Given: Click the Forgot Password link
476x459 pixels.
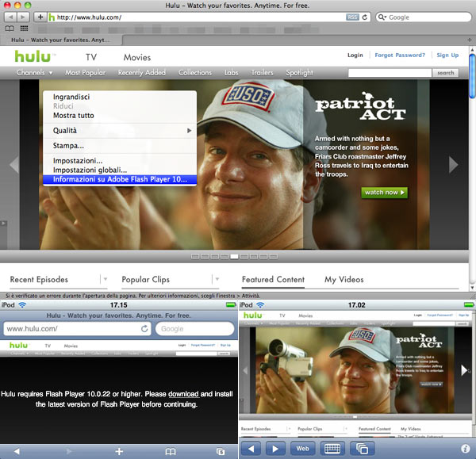Looking at the screenshot, I should coord(400,55).
